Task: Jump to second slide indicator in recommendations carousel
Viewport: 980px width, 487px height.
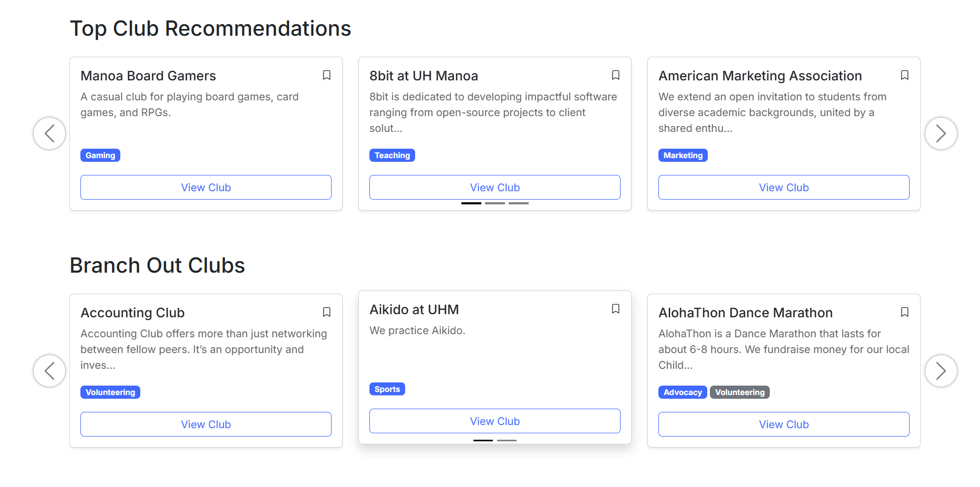Action: [495, 203]
